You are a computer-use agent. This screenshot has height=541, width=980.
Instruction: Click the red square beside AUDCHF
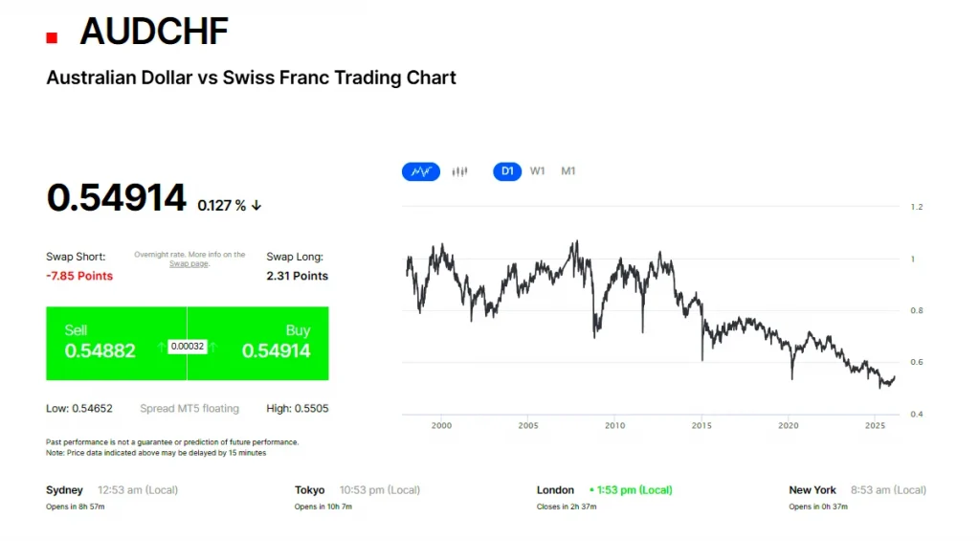pos(52,37)
